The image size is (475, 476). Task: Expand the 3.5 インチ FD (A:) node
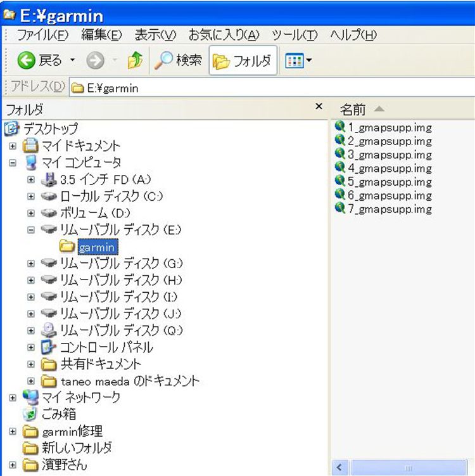click(30, 180)
